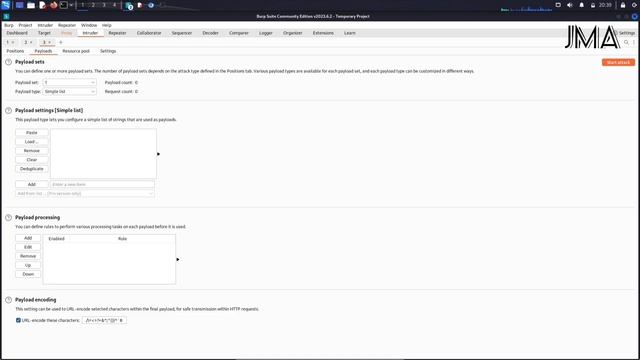Click the Start attack button
Screen dimensions: 640x360
click(618, 62)
